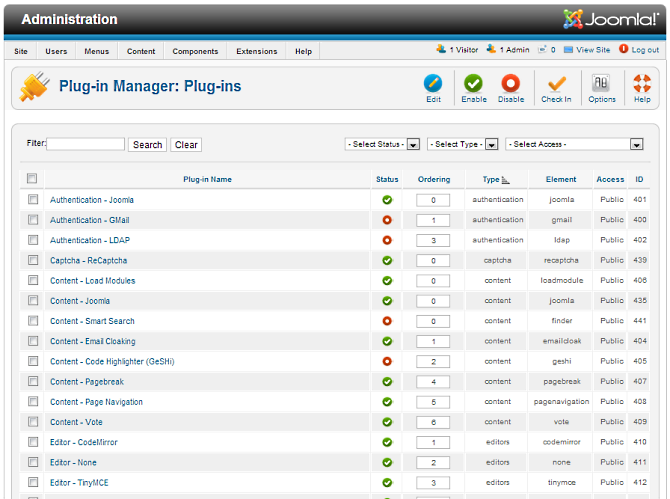Open the Select Access dropdown

click(x=574, y=144)
